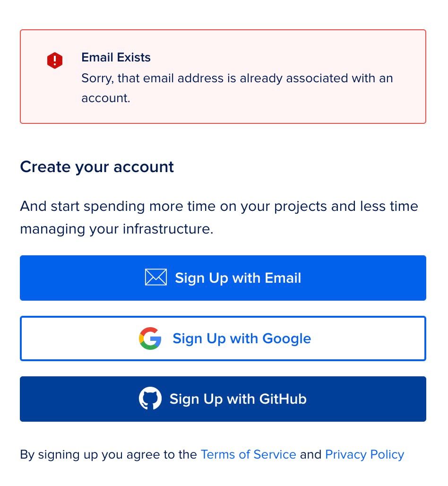
Task: Click the 'Sorry, that email address' message line
Action: 237,78
